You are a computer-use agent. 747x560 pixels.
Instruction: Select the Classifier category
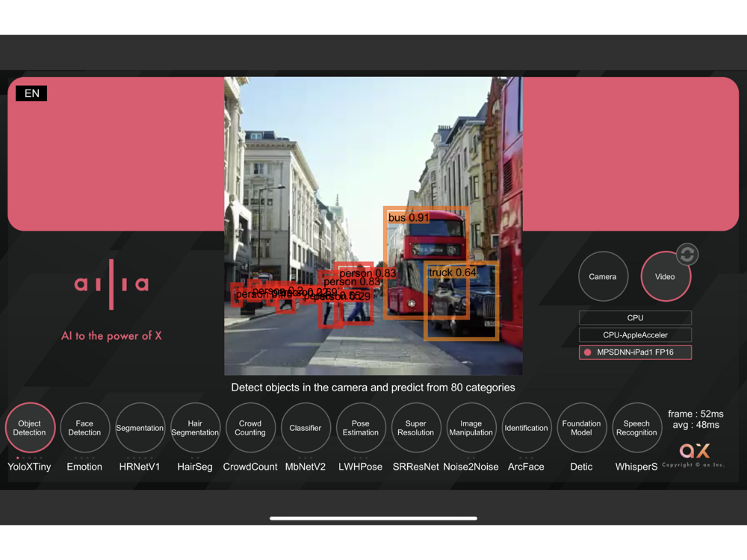[x=306, y=428]
